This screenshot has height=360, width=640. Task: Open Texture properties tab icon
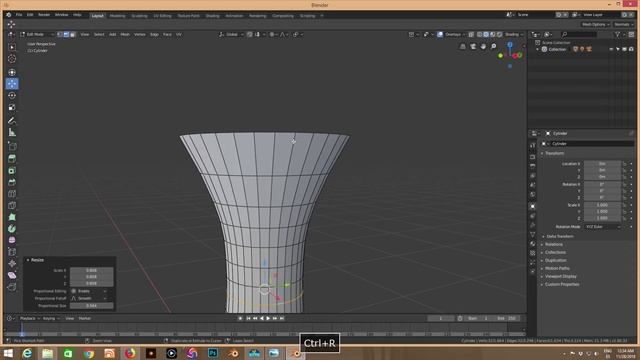[533, 253]
